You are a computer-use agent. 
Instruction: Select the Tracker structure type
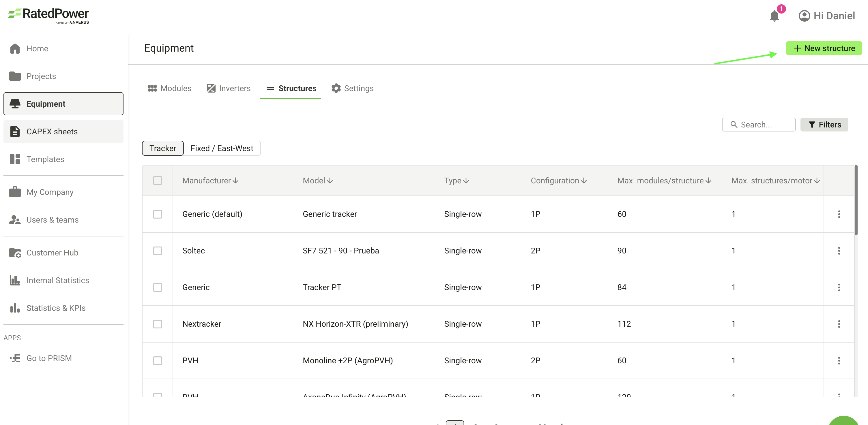(163, 148)
